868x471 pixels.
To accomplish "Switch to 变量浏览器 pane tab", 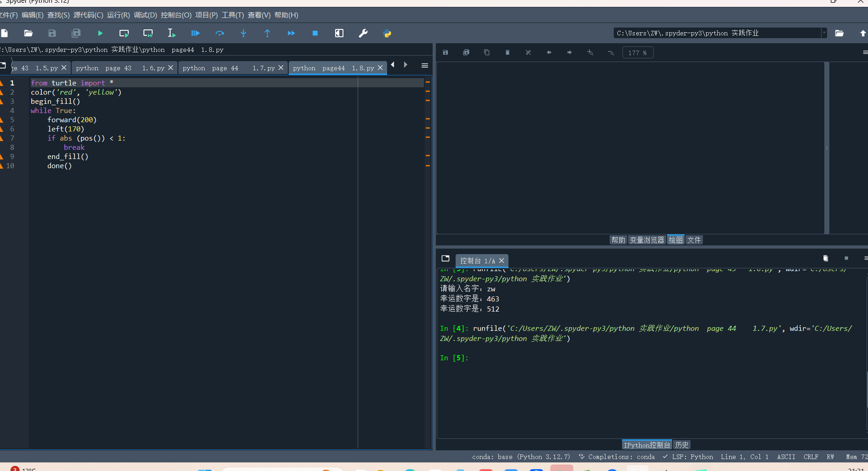I will (647, 240).
